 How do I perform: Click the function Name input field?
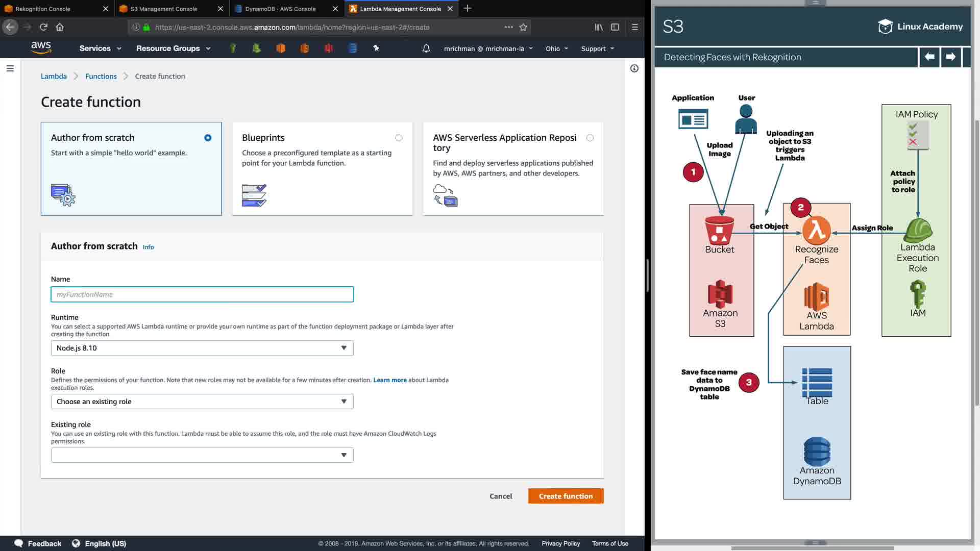pos(202,294)
